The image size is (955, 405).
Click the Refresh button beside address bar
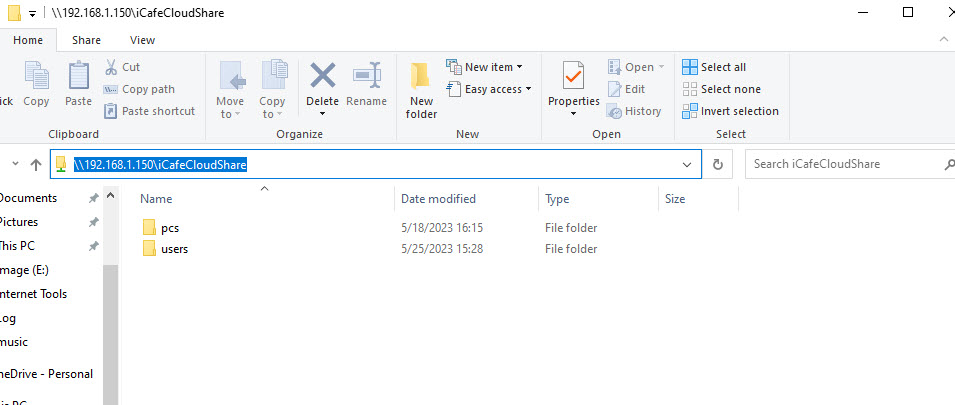[x=717, y=164]
